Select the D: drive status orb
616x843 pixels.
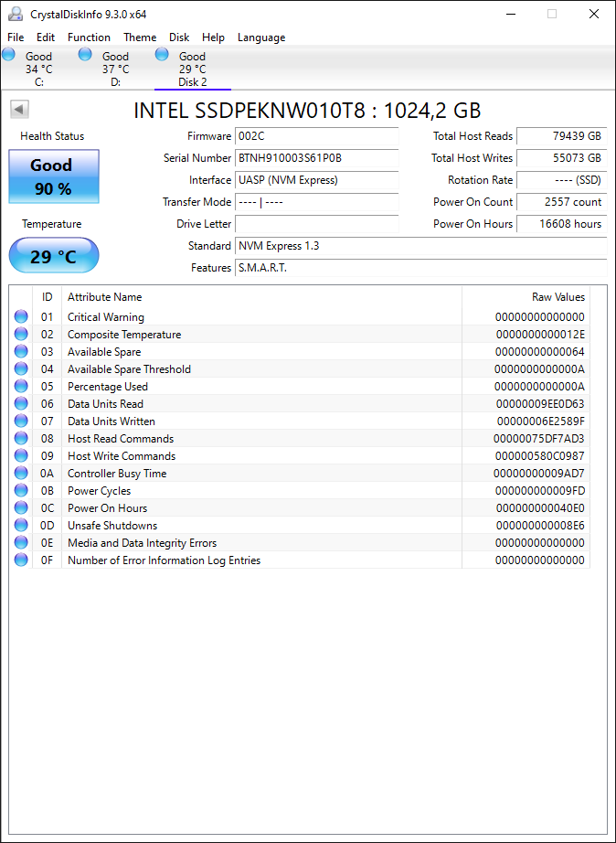86,54
